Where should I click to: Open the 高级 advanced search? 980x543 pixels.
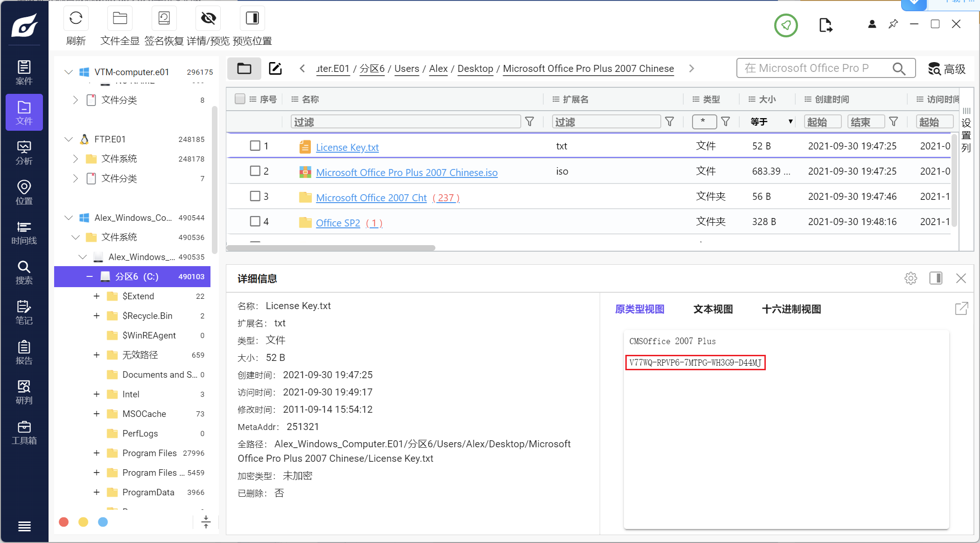946,69
